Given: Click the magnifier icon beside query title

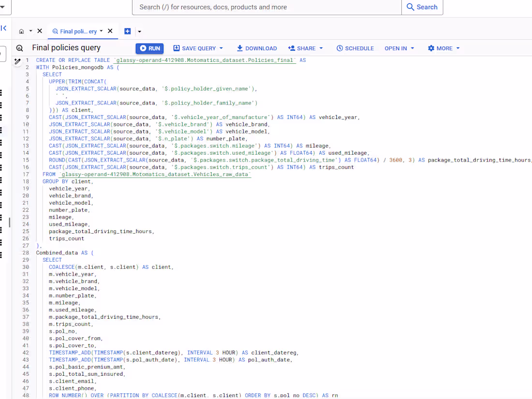Looking at the screenshot, I should (19, 48).
